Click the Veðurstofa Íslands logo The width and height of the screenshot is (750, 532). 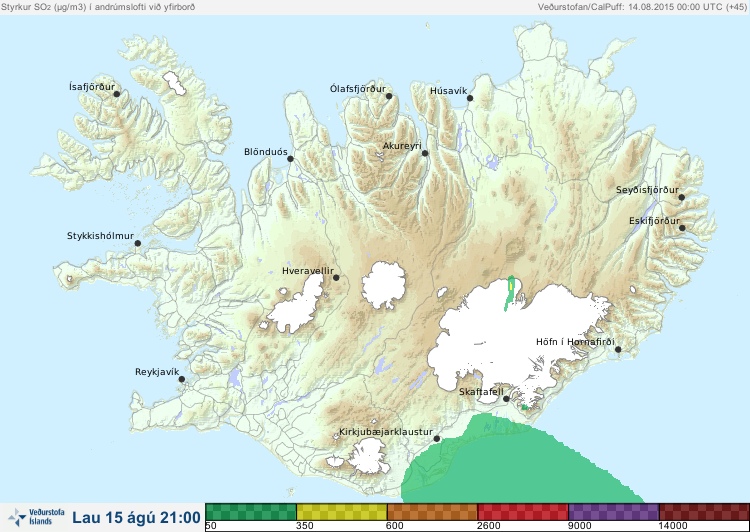(x=36, y=517)
